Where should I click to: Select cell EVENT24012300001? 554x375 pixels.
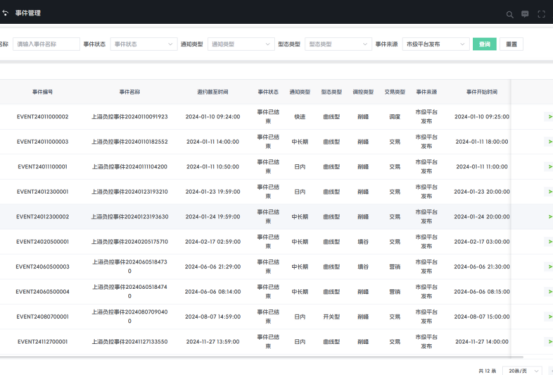42,192
